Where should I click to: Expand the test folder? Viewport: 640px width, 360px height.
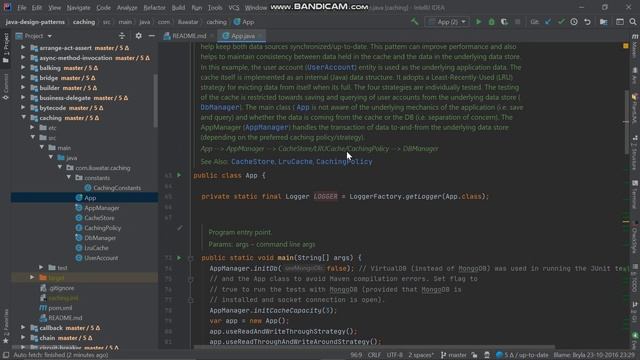41,267
